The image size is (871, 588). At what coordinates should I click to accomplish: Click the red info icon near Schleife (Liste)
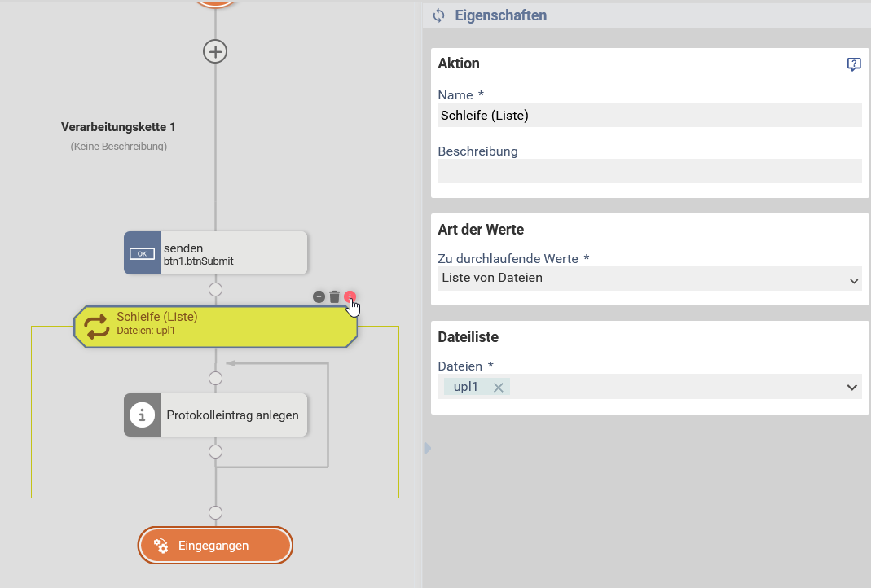point(350,296)
